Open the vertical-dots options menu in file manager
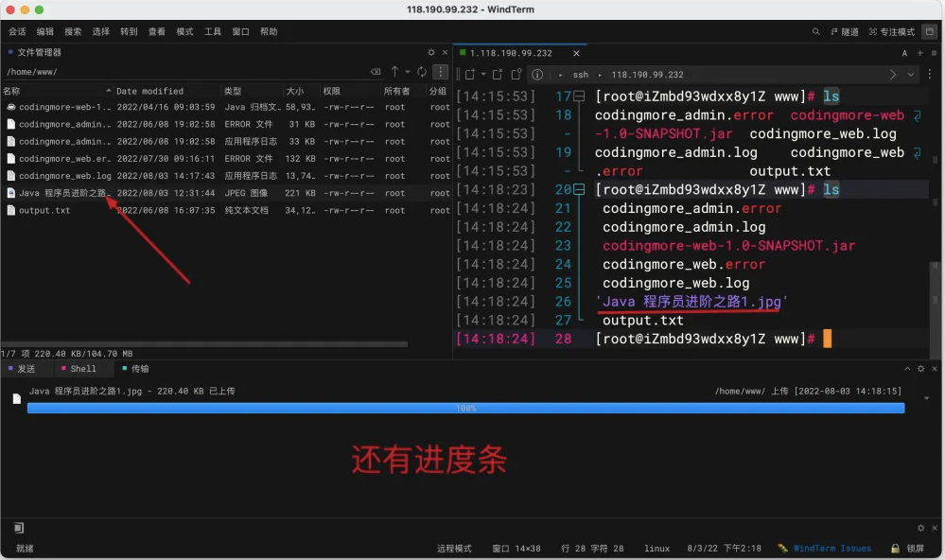The height and width of the screenshot is (560, 945). pyautogui.click(x=440, y=72)
